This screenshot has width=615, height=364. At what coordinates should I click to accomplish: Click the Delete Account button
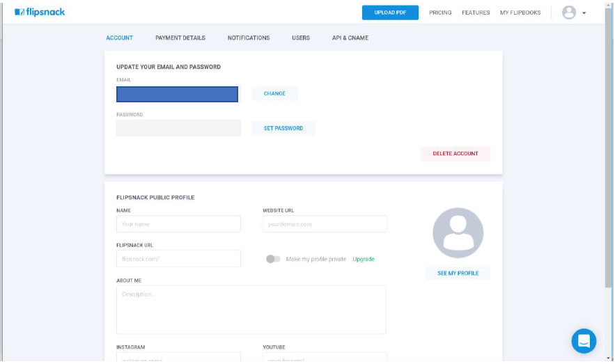point(456,154)
